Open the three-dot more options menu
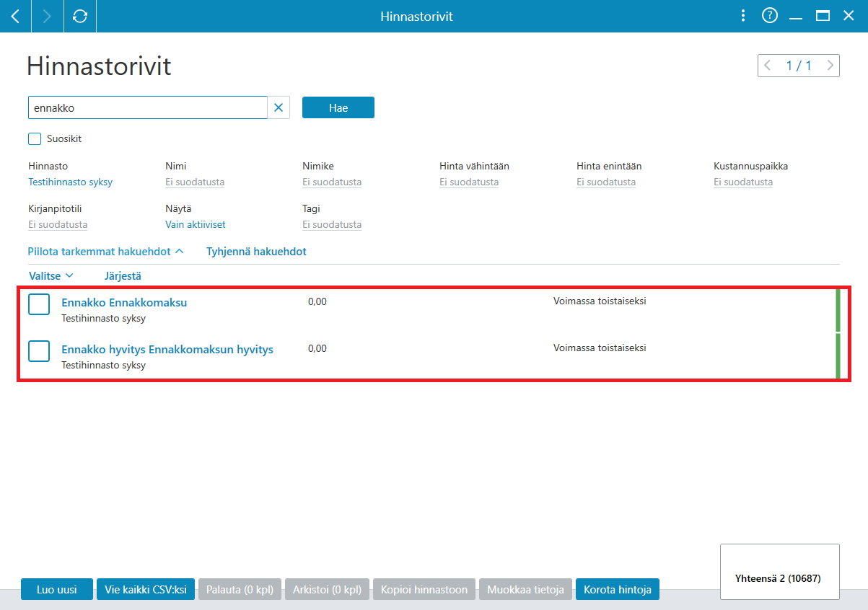Viewport: 868px width, 610px height. [x=744, y=16]
